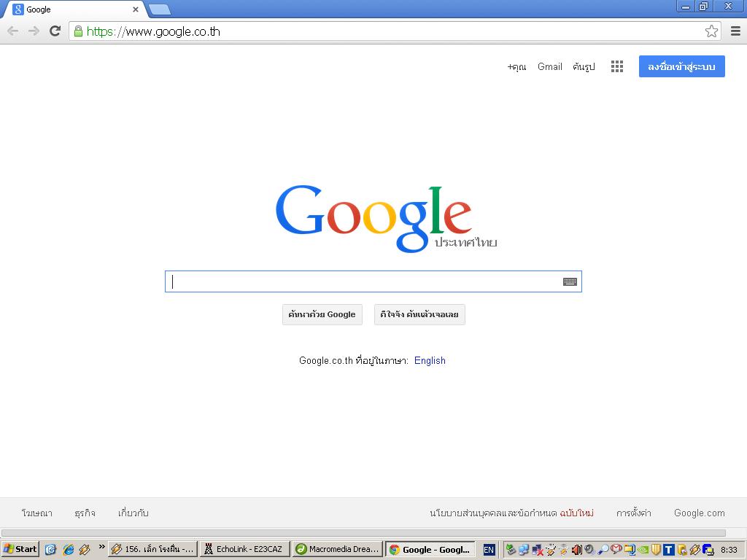The height and width of the screenshot is (560, 747).
Task: Open the โฆษณา footer link
Action: click(x=37, y=513)
